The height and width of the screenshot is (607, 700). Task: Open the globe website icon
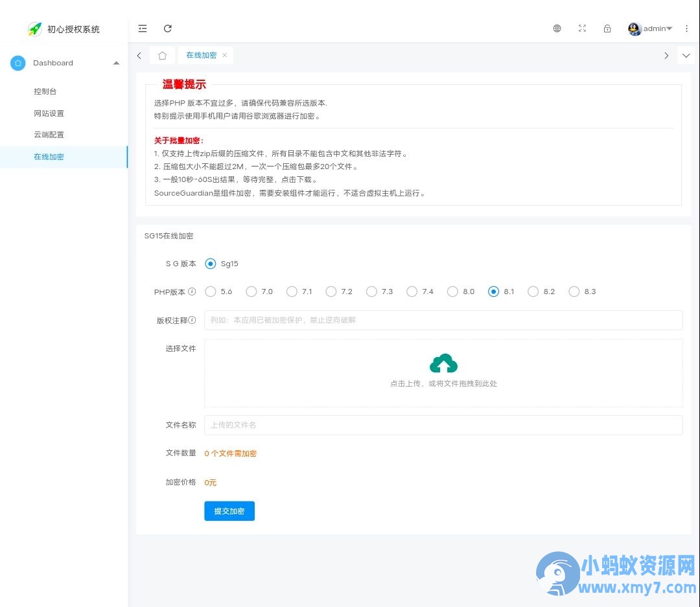(x=557, y=29)
